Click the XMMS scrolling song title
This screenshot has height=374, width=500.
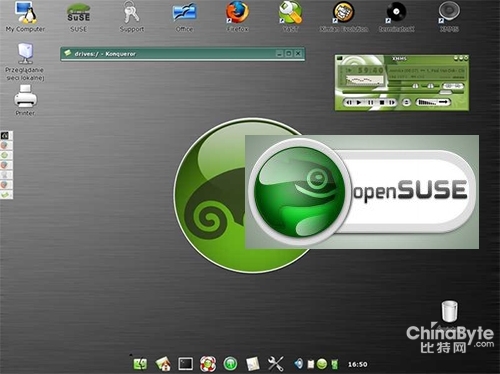click(x=426, y=71)
